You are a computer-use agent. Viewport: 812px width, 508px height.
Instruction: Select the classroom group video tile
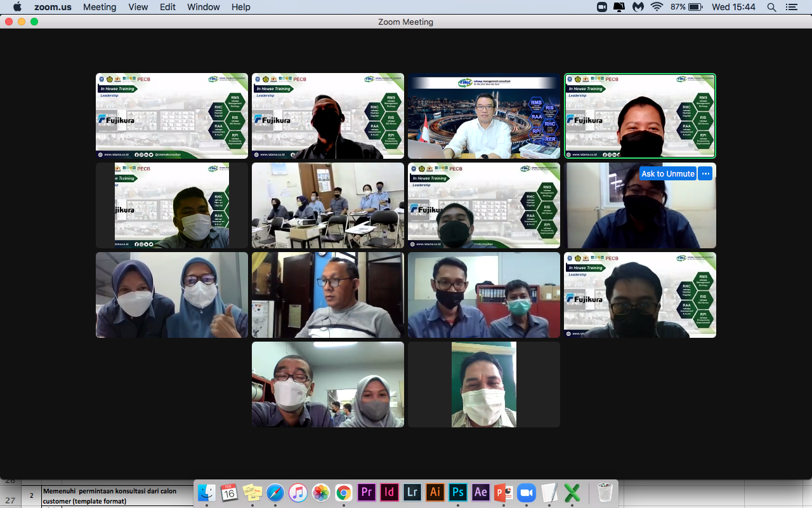pos(328,205)
